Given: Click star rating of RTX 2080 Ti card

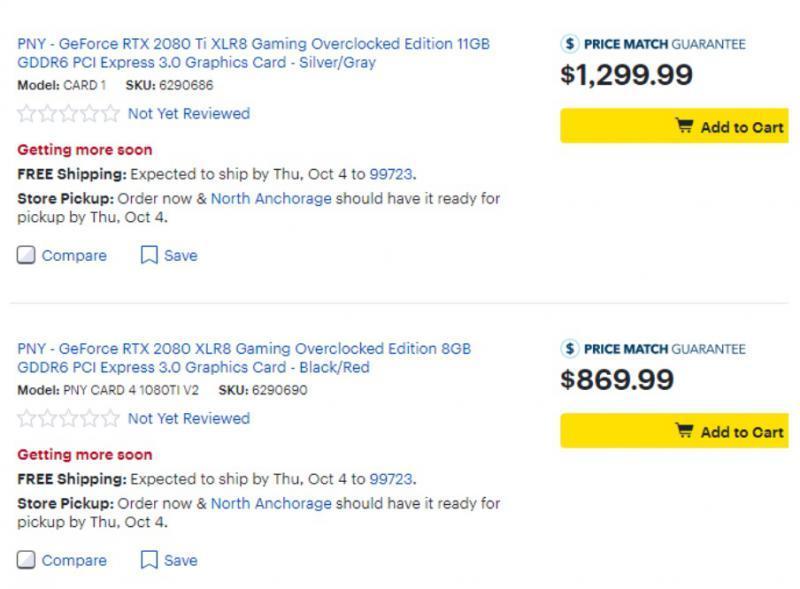Looking at the screenshot, I should (68, 114).
